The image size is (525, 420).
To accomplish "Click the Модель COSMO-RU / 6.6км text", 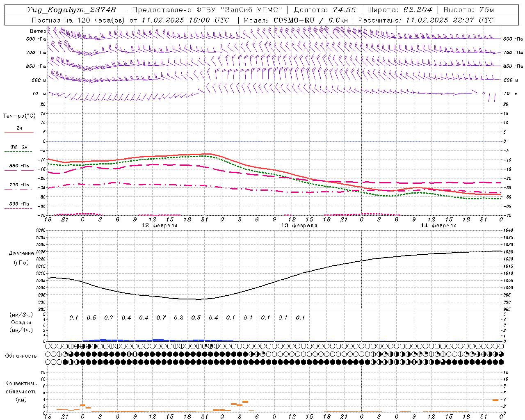I will coord(296,20).
